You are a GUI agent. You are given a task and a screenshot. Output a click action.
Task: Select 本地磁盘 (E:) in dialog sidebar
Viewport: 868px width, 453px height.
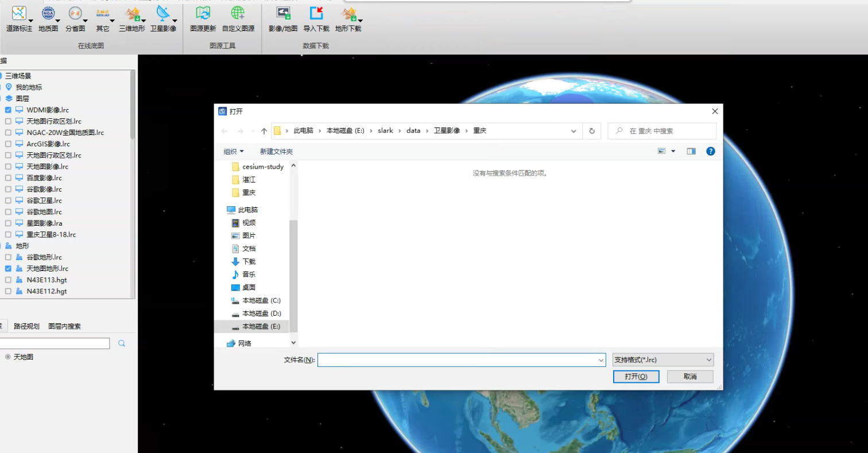tap(255, 326)
